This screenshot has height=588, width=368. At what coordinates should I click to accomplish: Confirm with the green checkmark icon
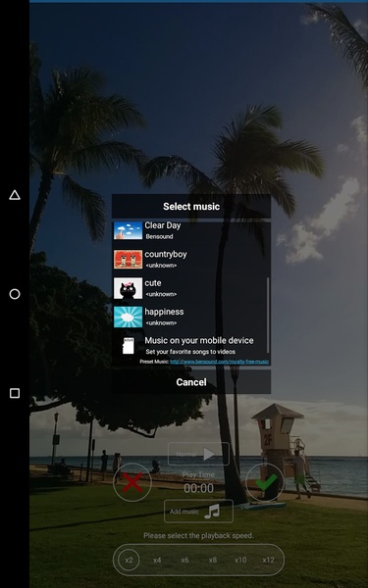click(x=265, y=482)
